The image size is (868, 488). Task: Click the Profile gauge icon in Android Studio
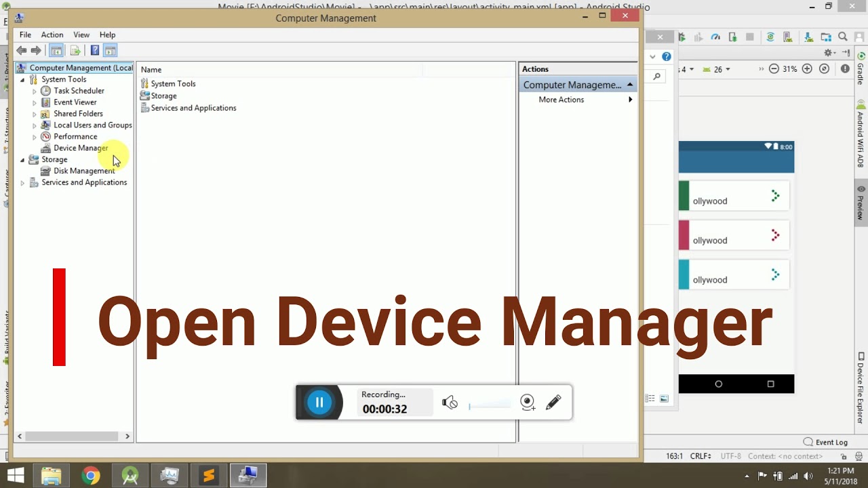715,37
